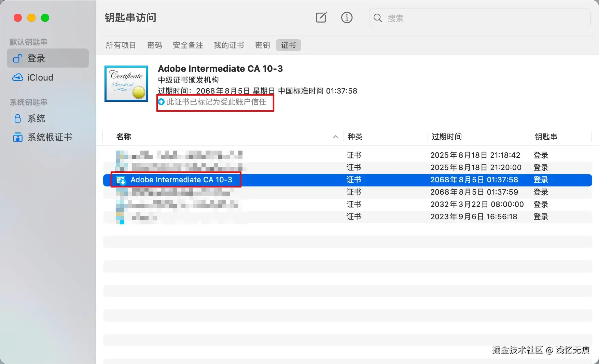Viewport: 599px width, 364px height.
Task: Select the certificate expiring 2068年8月5日 01:37:59
Action: (348, 192)
